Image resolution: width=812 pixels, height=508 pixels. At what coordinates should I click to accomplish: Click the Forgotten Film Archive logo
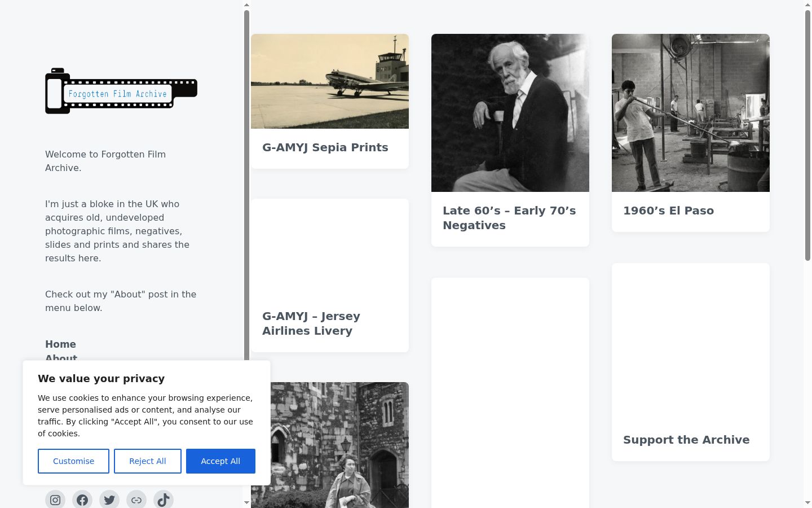point(121,91)
